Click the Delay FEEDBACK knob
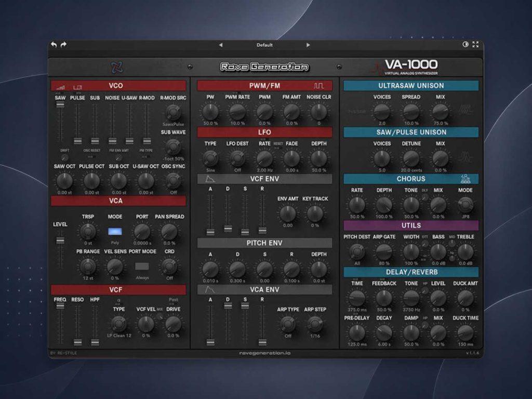The width and height of the screenshot is (532, 399). 384,298
